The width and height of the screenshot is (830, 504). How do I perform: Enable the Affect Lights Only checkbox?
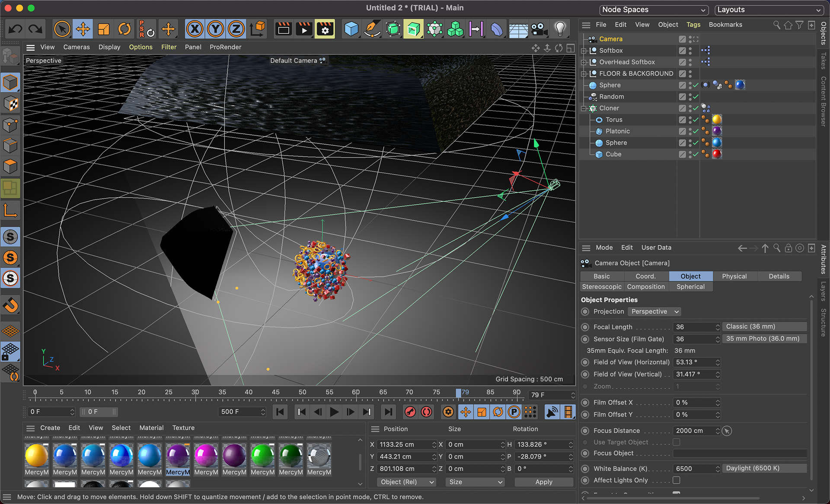point(677,480)
